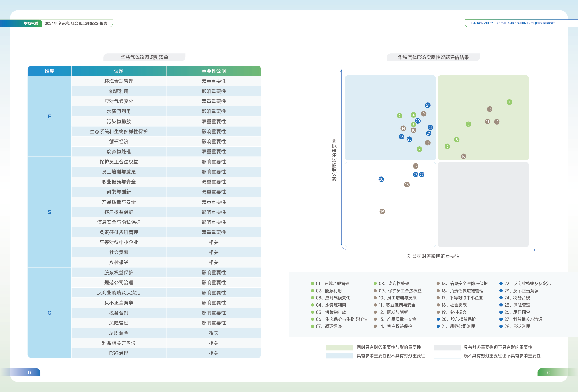
Task: Select marker 2 in the blue quadrant
Action: [399, 116]
